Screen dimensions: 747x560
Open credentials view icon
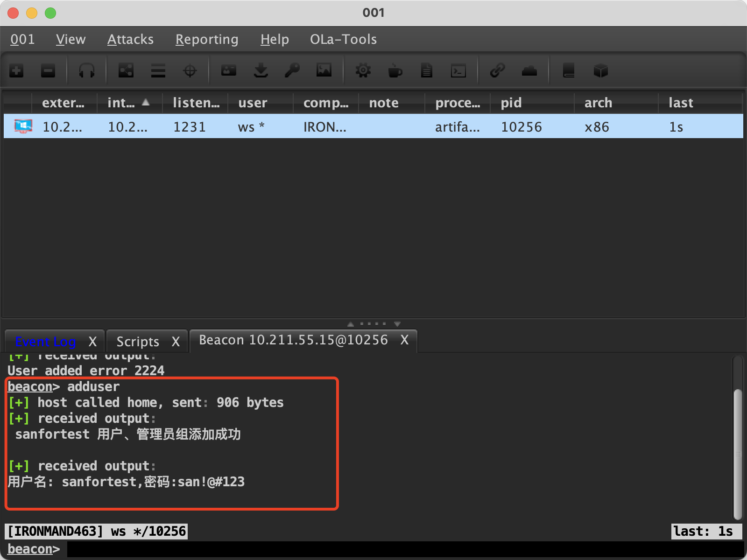click(229, 71)
